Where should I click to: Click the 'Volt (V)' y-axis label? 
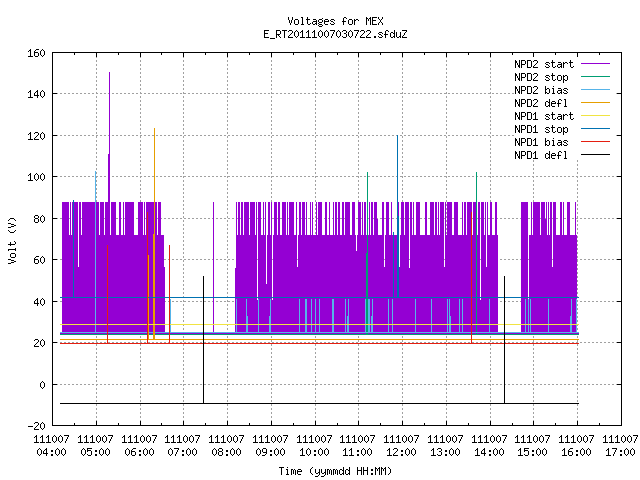tap(12, 241)
